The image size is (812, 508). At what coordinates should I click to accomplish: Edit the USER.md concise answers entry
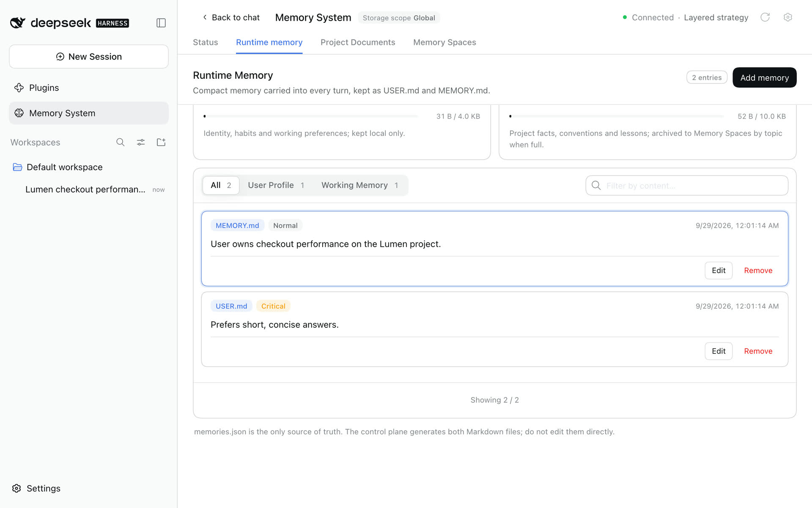click(719, 351)
